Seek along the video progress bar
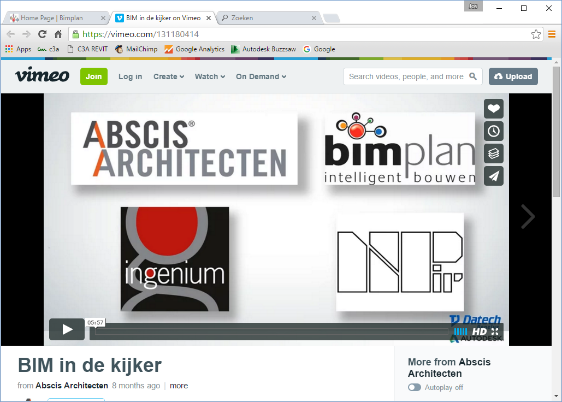The height and width of the screenshot is (402, 562). click(x=271, y=332)
